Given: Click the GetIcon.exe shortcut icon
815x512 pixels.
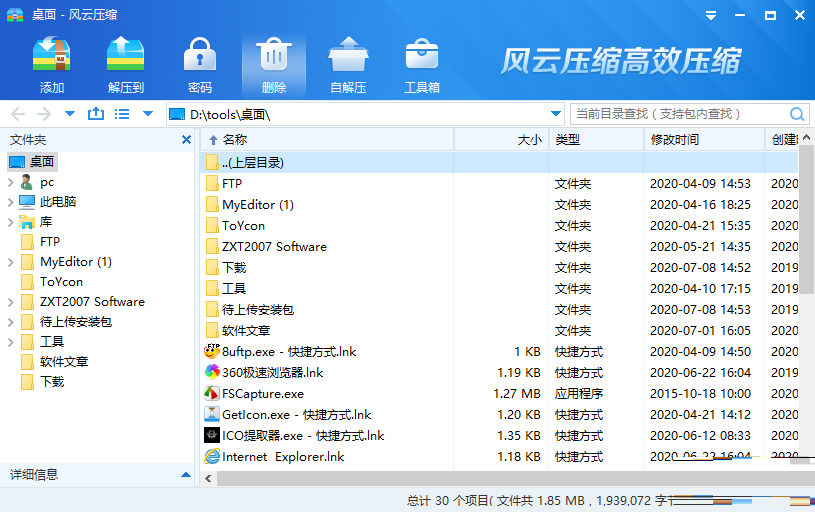Looking at the screenshot, I should [212, 414].
